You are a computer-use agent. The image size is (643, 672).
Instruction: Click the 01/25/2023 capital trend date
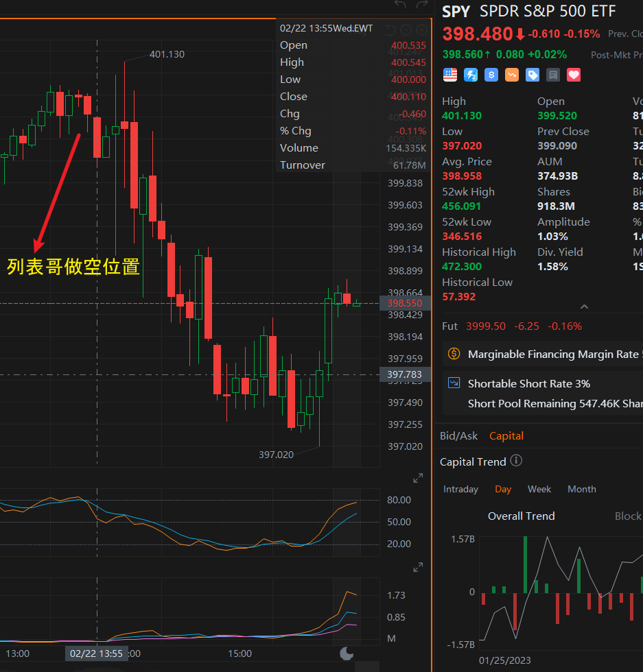pos(505,660)
